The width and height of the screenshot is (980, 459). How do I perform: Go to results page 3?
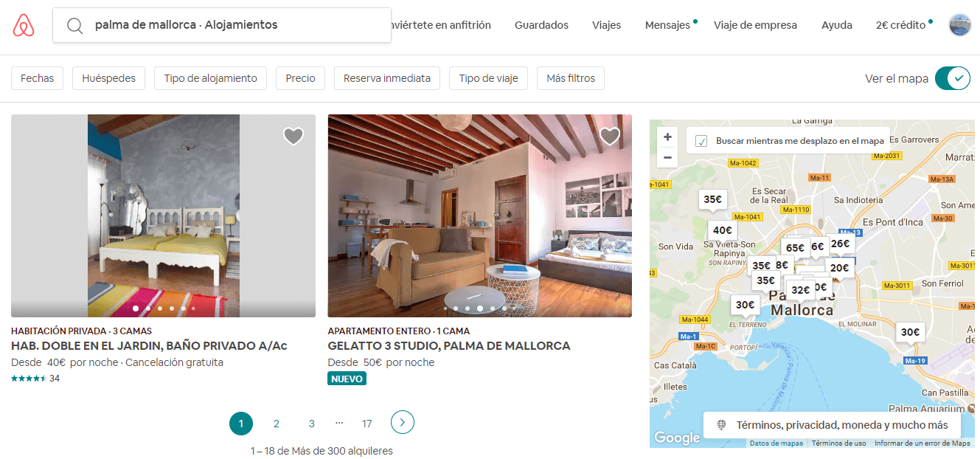pyautogui.click(x=312, y=424)
